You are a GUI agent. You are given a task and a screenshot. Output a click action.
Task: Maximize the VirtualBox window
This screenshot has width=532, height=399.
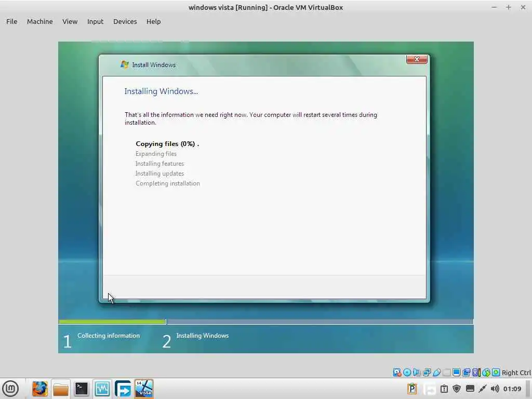(x=508, y=7)
